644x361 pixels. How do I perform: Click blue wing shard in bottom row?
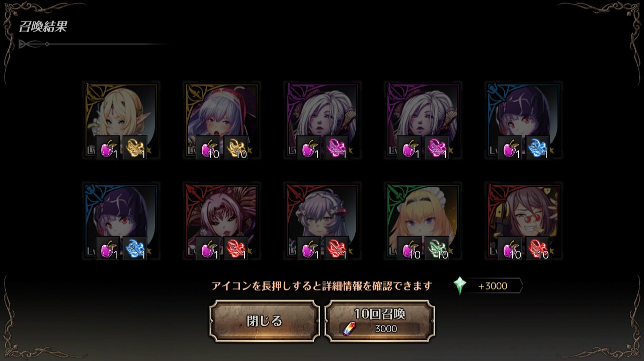point(135,248)
